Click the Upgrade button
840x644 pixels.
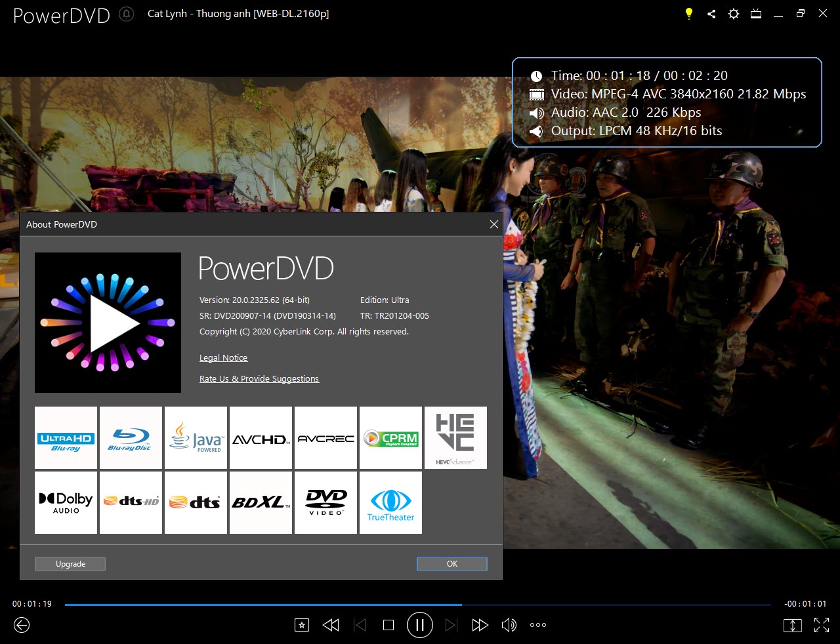click(70, 564)
